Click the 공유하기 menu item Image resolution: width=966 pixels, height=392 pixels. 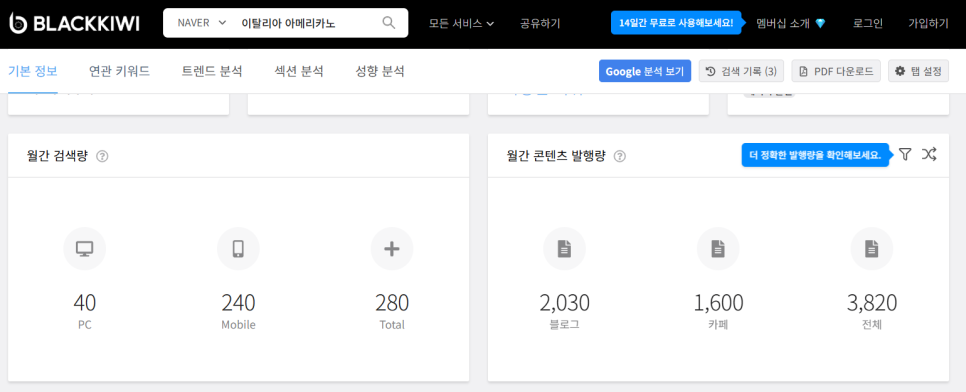540,23
